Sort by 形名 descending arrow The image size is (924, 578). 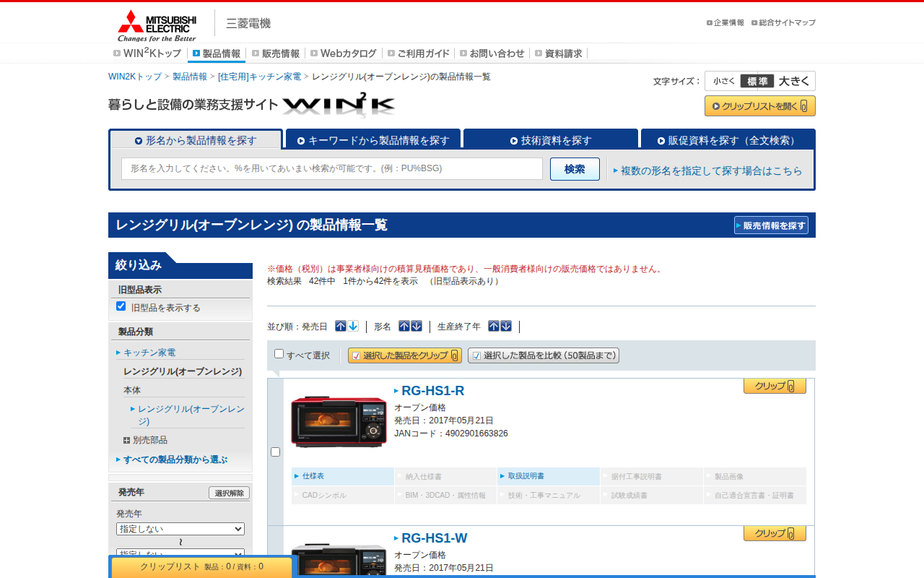(x=417, y=327)
